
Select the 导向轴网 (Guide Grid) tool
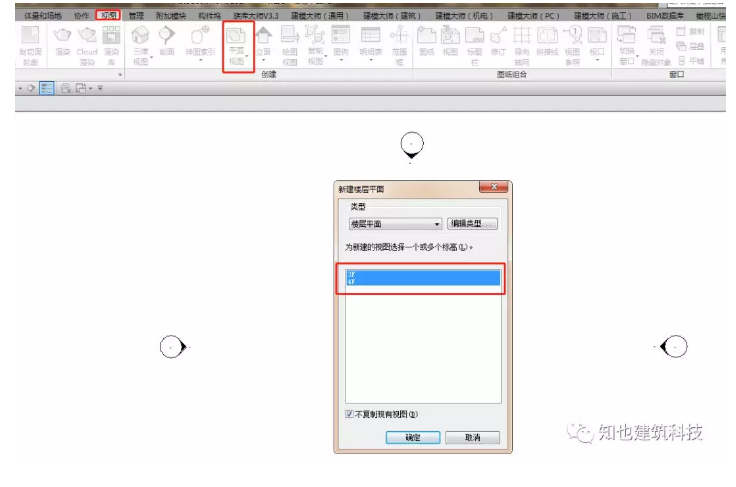pos(522,46)
